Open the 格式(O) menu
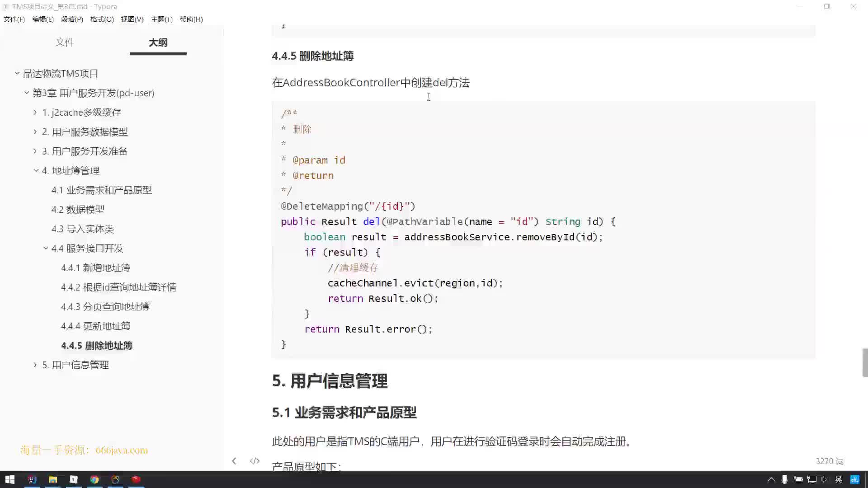The image size is (868, 488). pyautogui.click(x=102, y=19)
